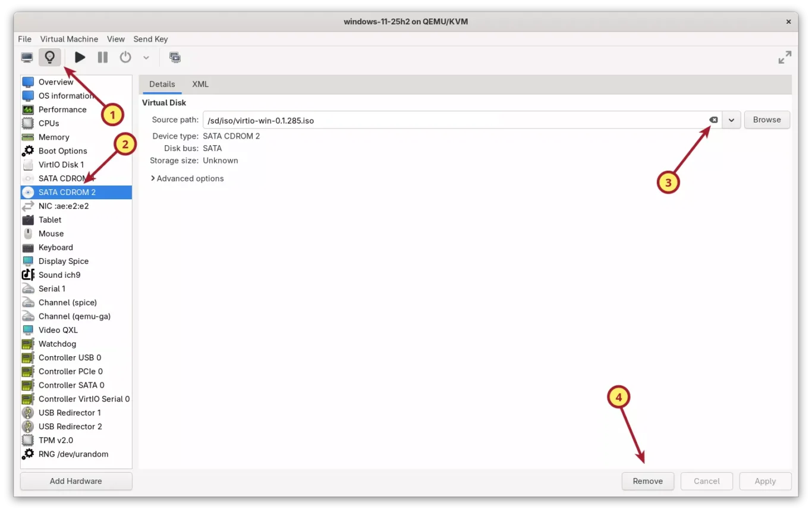Viewport: 812px width, 512px height.
Task: Select the Performance entry
Action: (x=76, y=109)
